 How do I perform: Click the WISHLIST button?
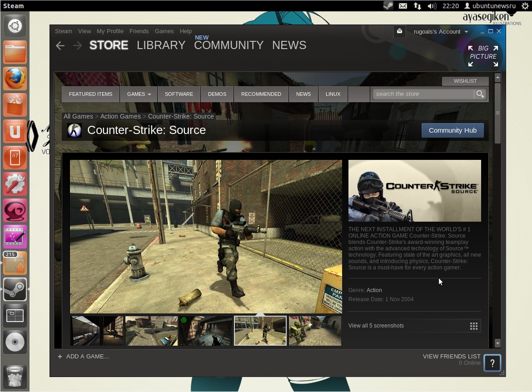pyautogui.click(x=465, y=81)
